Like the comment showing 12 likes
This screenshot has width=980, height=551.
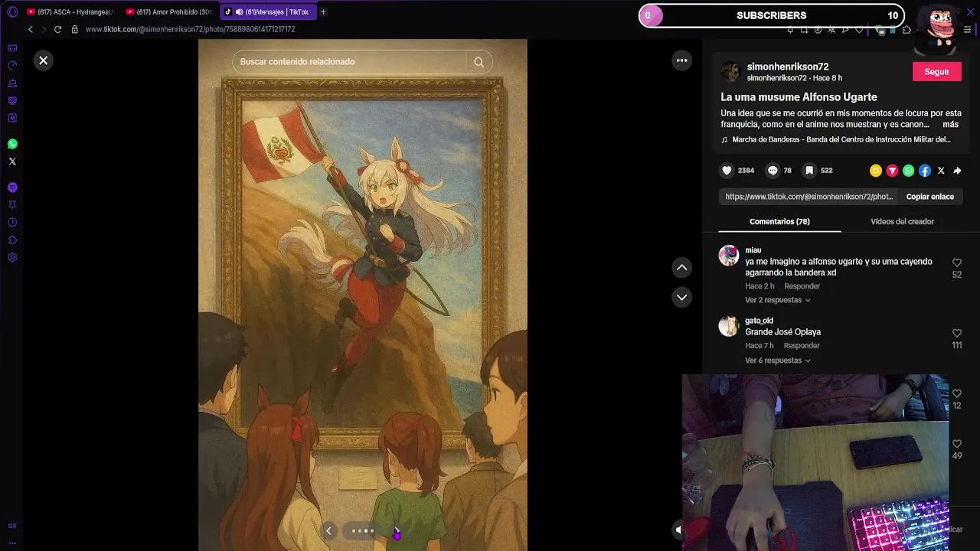click(957, 393)
